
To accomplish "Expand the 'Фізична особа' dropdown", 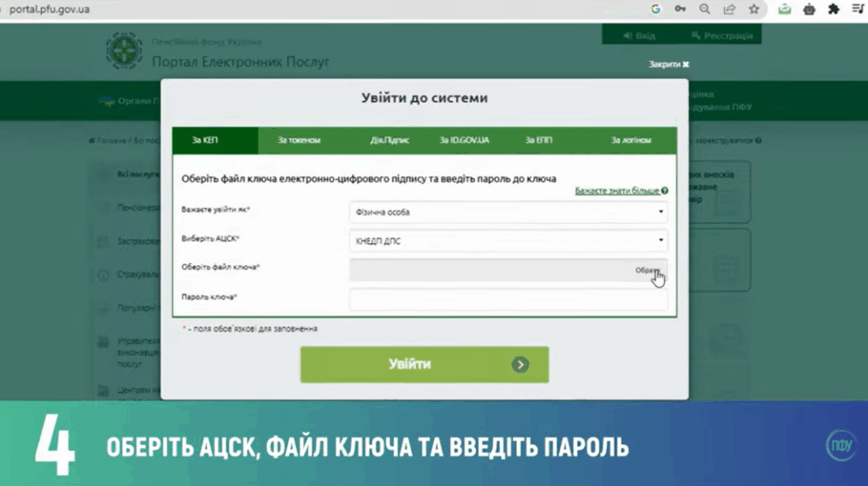I will point(508,212).
